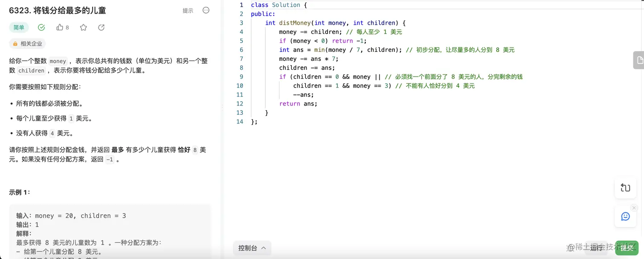Click the inline code word 'money' in description
Viewport: 644px width, 259px height.
[58, 61]
